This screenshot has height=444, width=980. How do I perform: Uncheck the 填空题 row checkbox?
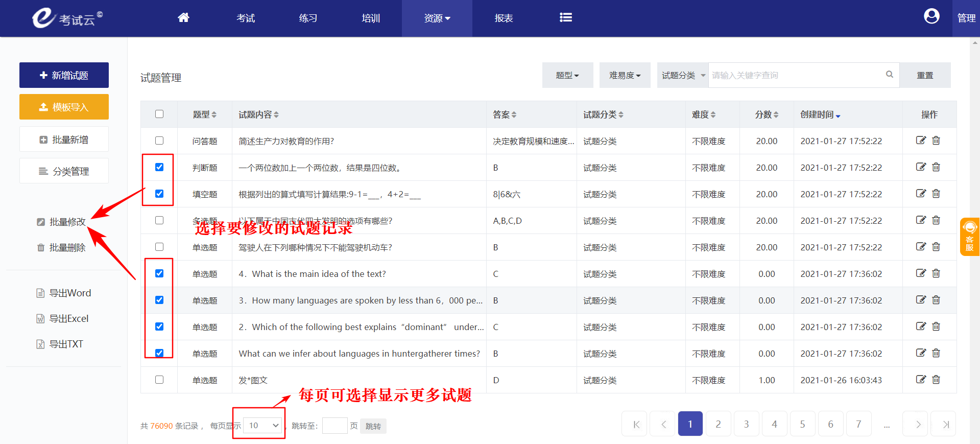pos(159,194)
